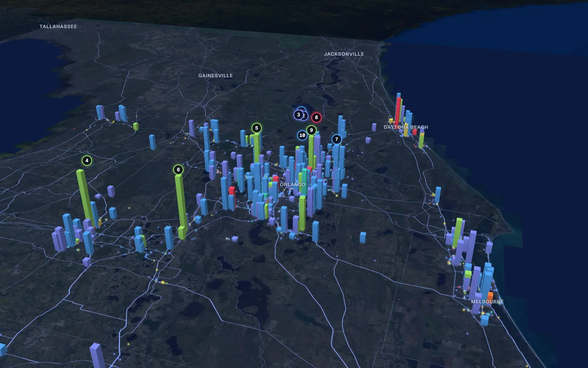The image size is (588, 368).
Task: Click the green marker numbered 9
Action: click(311, 130)
